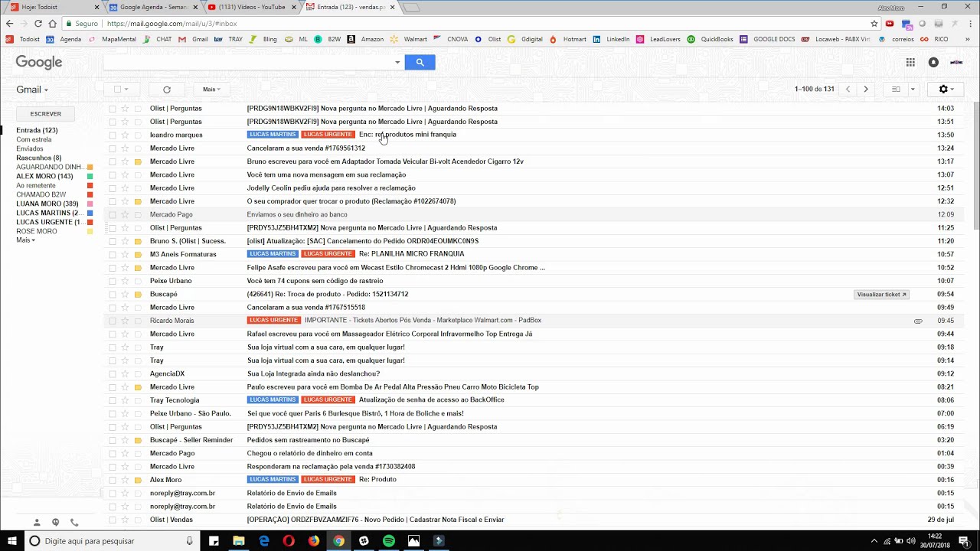Click LUANA MORO label pink color square
The image size is (980, 551).
tap(90, 204)
